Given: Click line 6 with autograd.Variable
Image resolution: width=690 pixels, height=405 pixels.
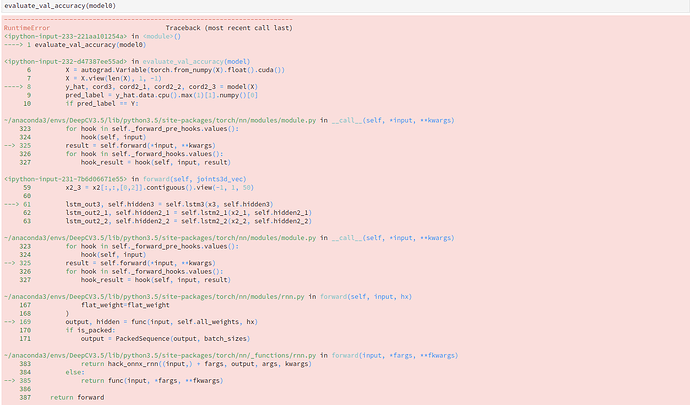Looking at the screenshot, I should [156, 70].
